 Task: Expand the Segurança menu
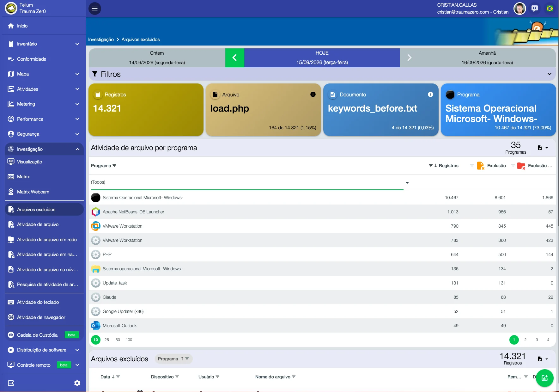44,134
